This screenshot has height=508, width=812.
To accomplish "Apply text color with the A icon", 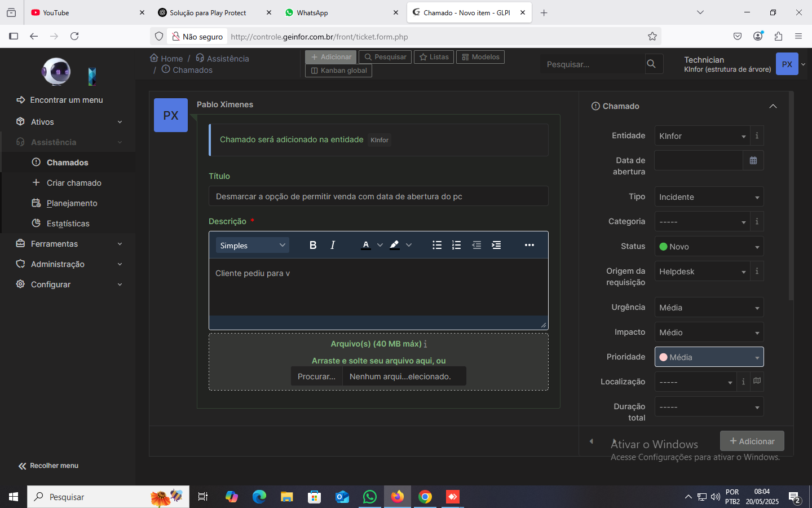I will coord(366,245).
